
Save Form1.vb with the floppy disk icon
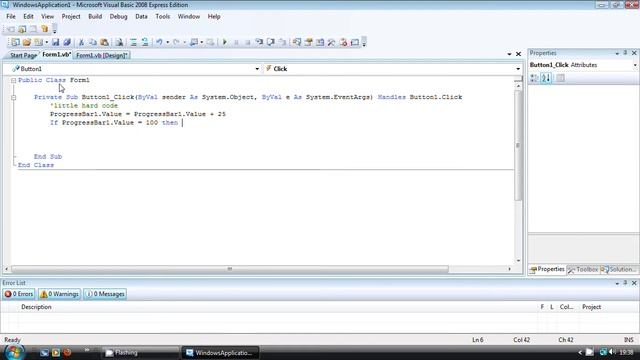coord(56,42)
